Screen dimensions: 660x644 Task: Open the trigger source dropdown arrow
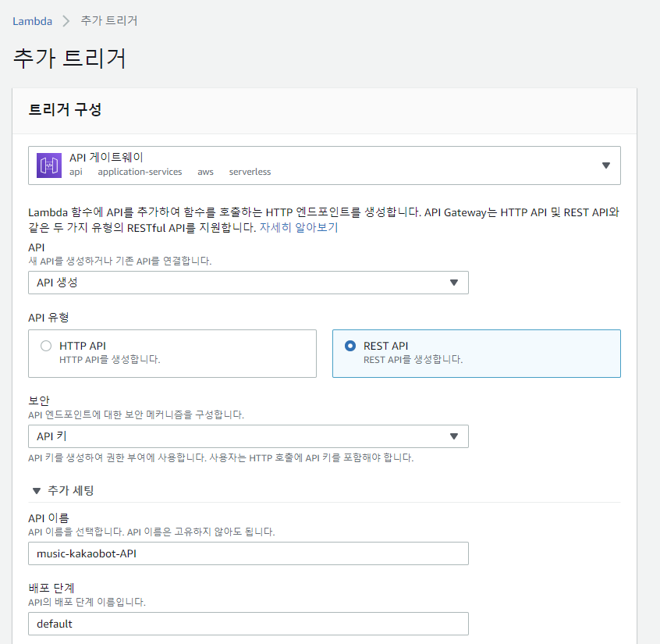click(x=605, y=165)
